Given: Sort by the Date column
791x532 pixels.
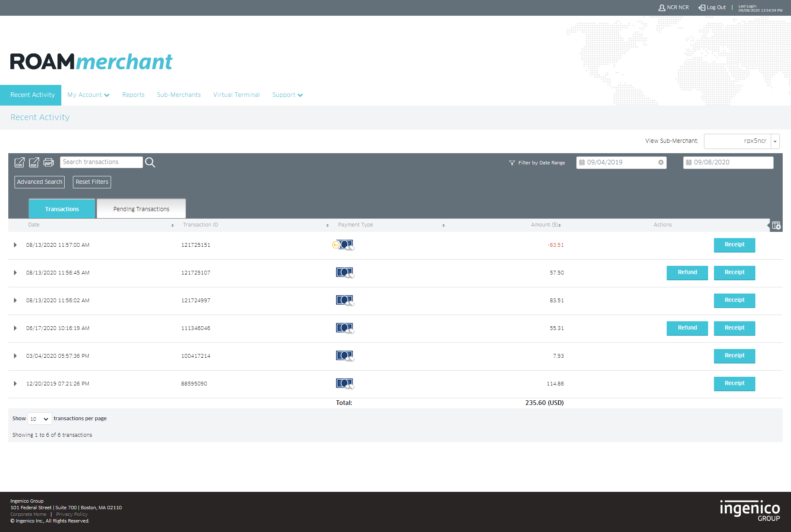Looking at the screenshot, I should coord(172,225).
